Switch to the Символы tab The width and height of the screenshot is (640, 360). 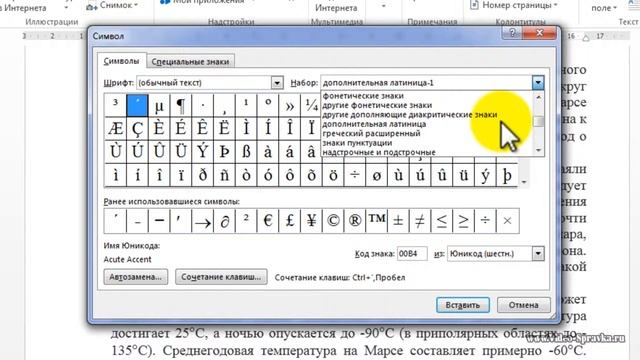(x=121, y=61)
